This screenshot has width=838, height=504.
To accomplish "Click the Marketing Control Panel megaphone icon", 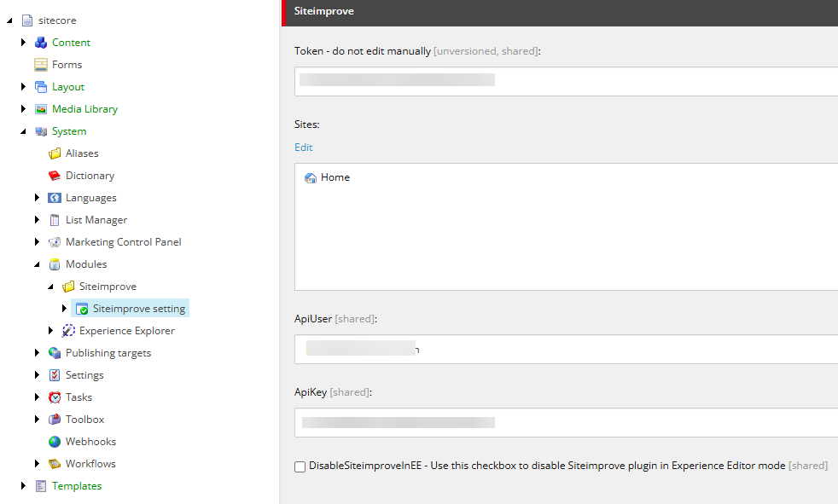I will 55,242.
